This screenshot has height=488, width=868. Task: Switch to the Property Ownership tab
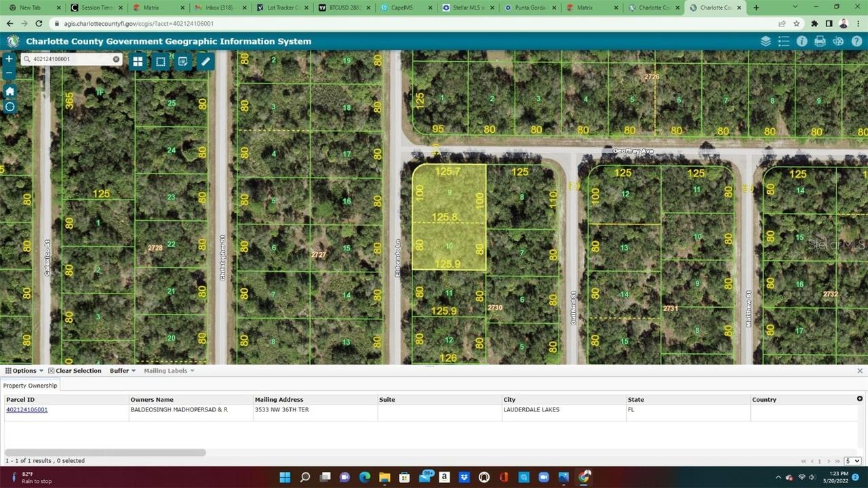[x=30, y=385]
